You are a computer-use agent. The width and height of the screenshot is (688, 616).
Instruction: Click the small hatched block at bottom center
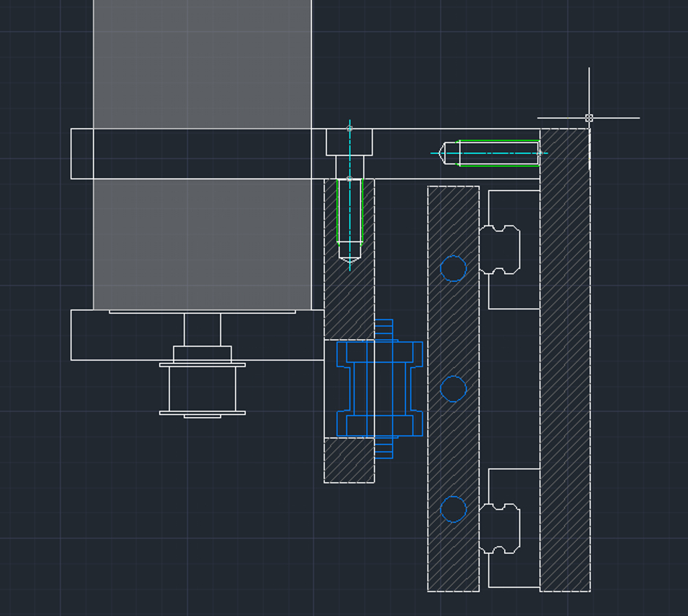click(x=349, y=461)
